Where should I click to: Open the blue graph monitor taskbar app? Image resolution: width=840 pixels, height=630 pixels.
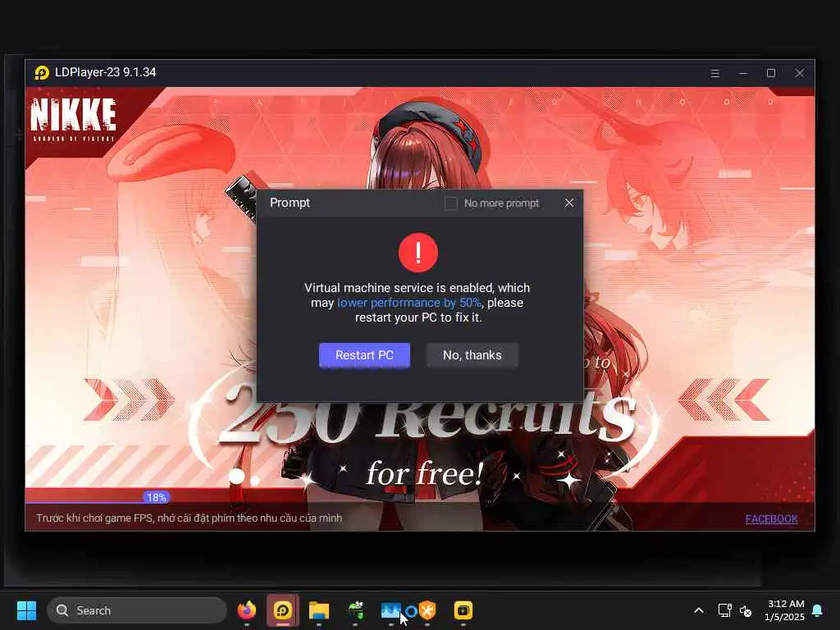390,610
